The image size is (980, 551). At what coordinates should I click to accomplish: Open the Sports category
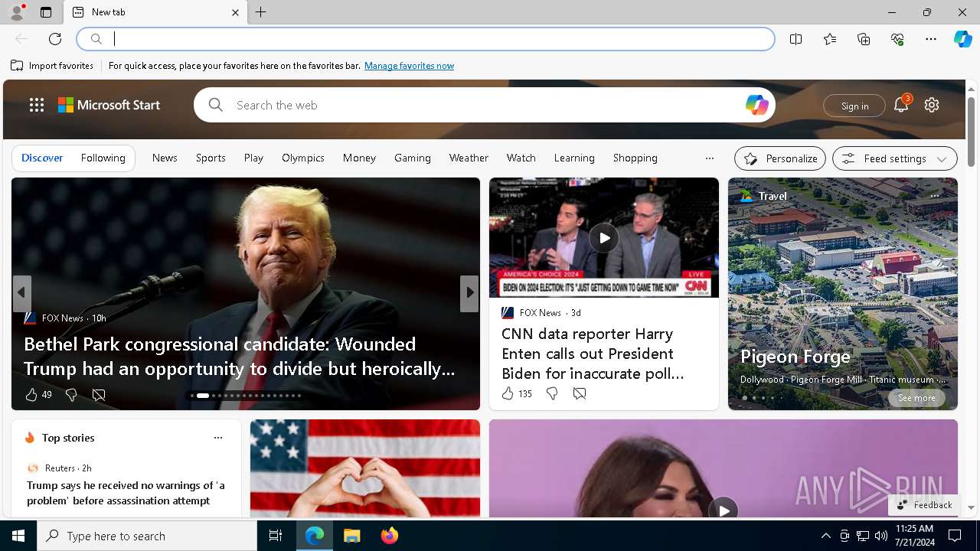211,158
